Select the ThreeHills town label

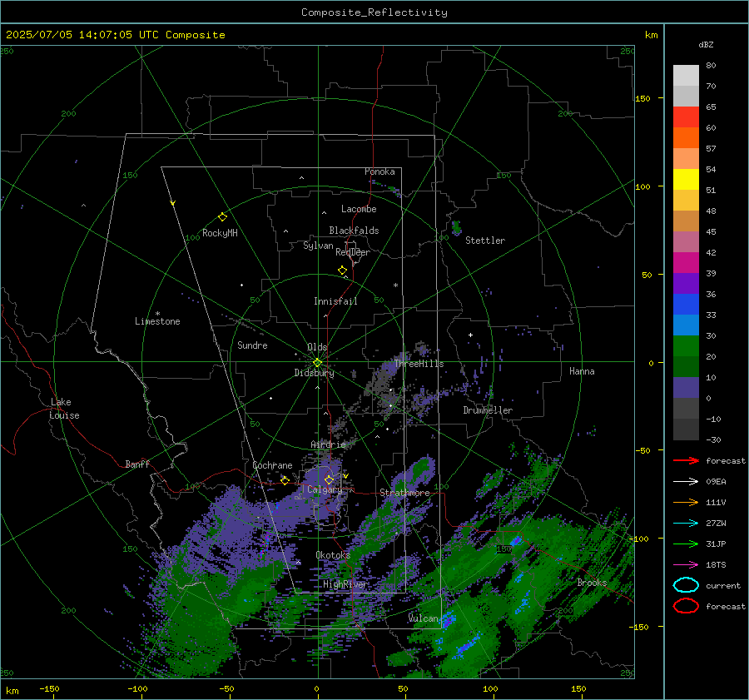tap(419, 364)
